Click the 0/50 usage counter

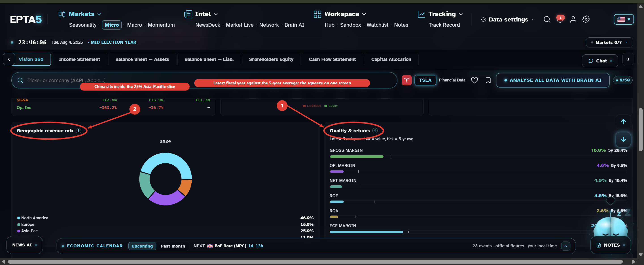coord(623,80)
